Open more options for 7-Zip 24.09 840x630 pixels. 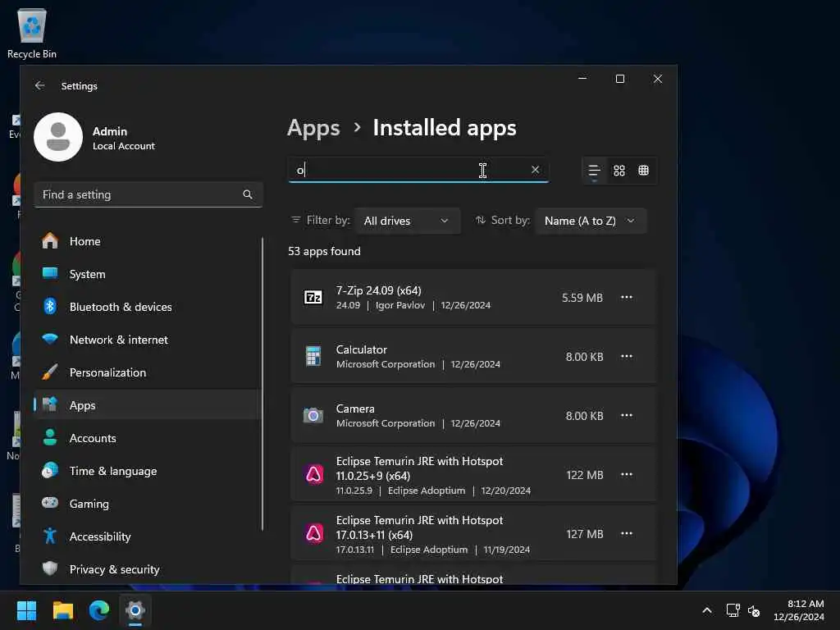[626, 297]
